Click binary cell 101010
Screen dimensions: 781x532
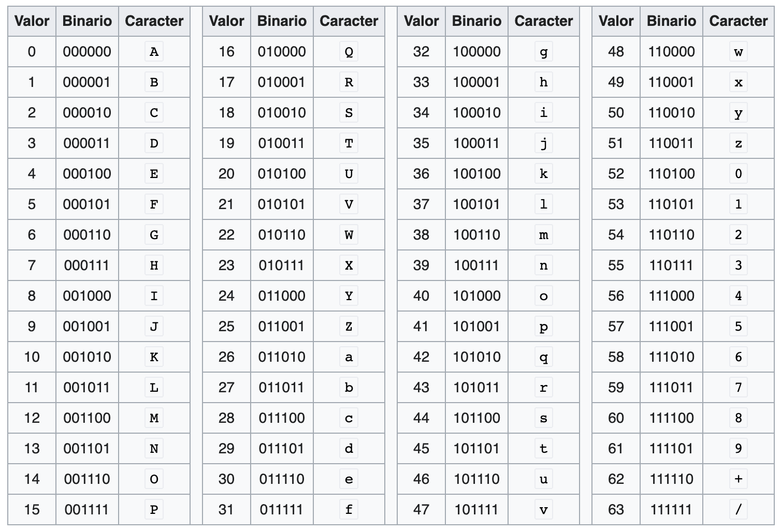coord(476,357)
